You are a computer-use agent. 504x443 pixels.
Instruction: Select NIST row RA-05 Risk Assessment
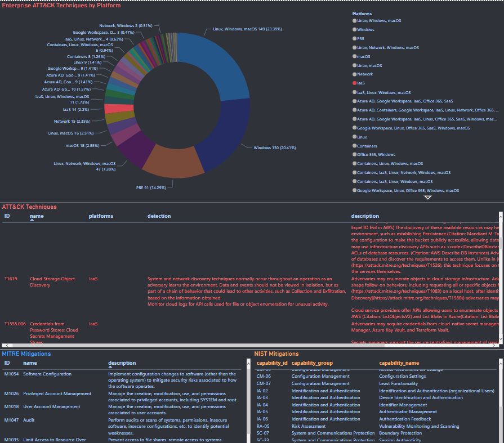[x=376, y=426]
